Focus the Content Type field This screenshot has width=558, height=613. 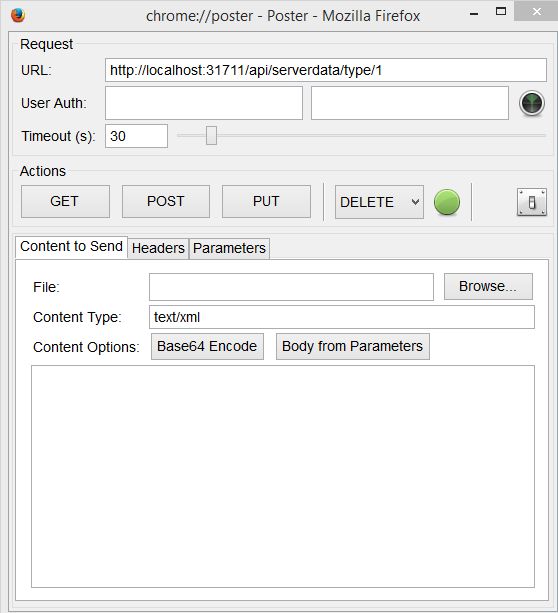342,317
